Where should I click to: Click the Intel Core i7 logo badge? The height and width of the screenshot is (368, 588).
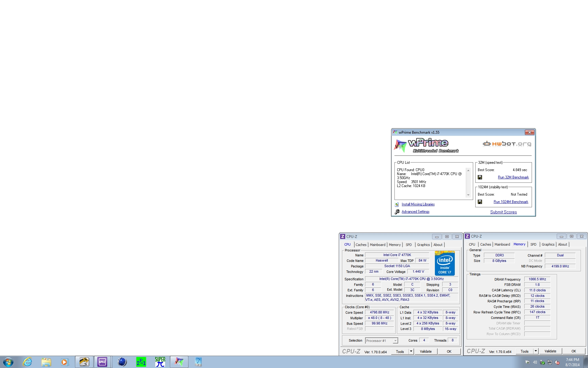click(445, 263)
